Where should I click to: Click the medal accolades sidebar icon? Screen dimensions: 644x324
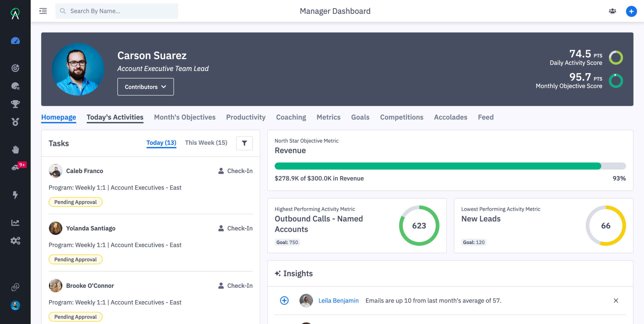pos(15,122)
